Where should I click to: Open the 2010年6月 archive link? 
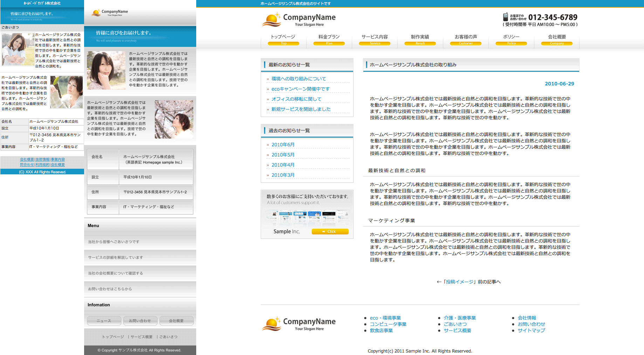click(x=283, y=145)
